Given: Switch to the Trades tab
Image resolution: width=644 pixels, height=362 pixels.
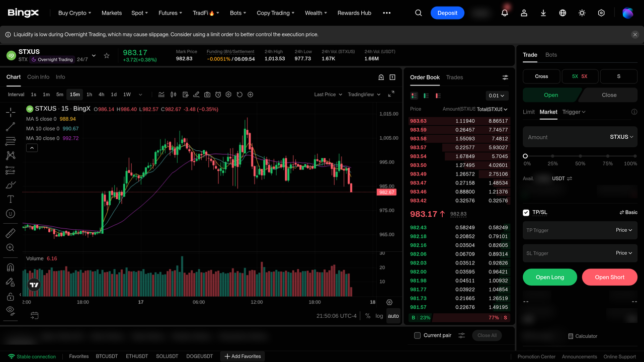Looking at the screenshot, I should 454,77.
